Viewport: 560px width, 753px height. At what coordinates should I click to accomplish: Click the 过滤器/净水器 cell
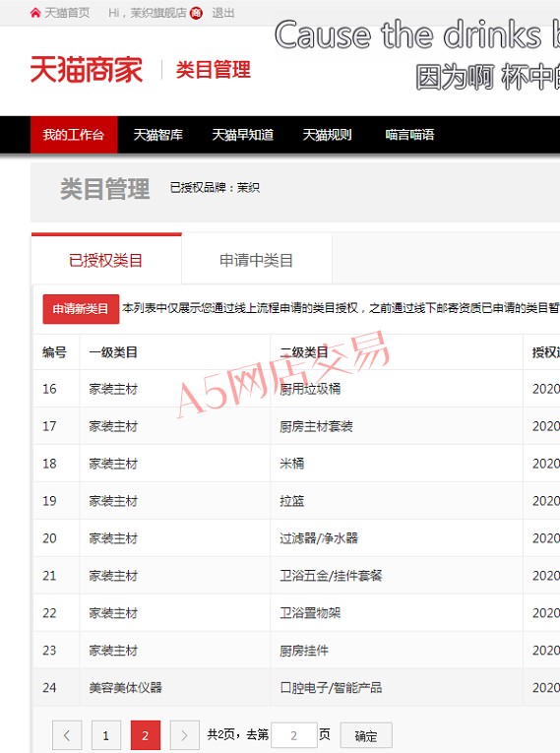319,538
